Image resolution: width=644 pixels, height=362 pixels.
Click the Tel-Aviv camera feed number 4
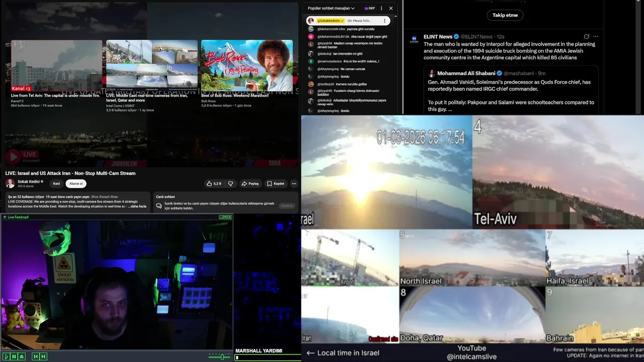click(x=558, y=172)
